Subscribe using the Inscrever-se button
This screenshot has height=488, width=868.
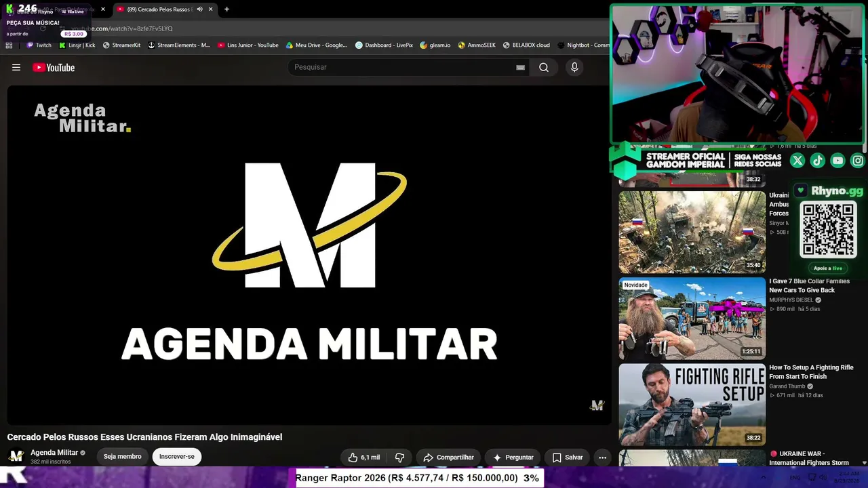click(x=177, y=457)
